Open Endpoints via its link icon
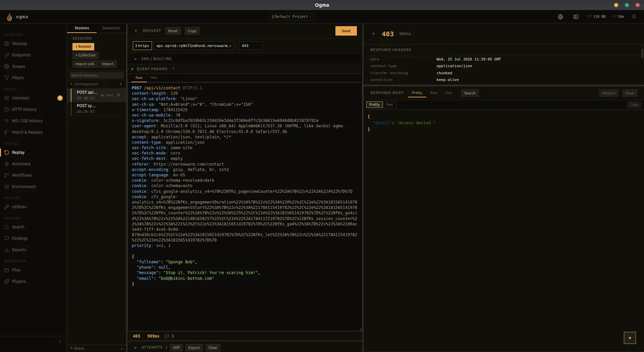644x352 pixels. pyautogui.click(x=7, y=55)
